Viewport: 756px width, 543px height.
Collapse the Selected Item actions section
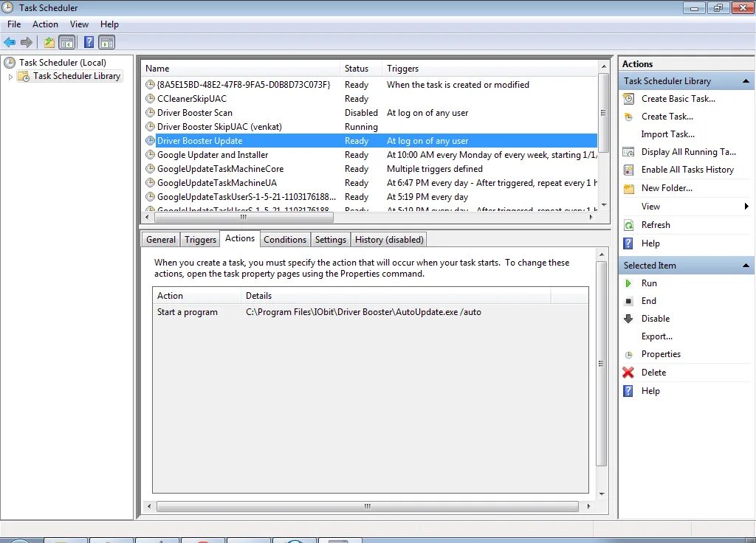click(x=746, y=266)
